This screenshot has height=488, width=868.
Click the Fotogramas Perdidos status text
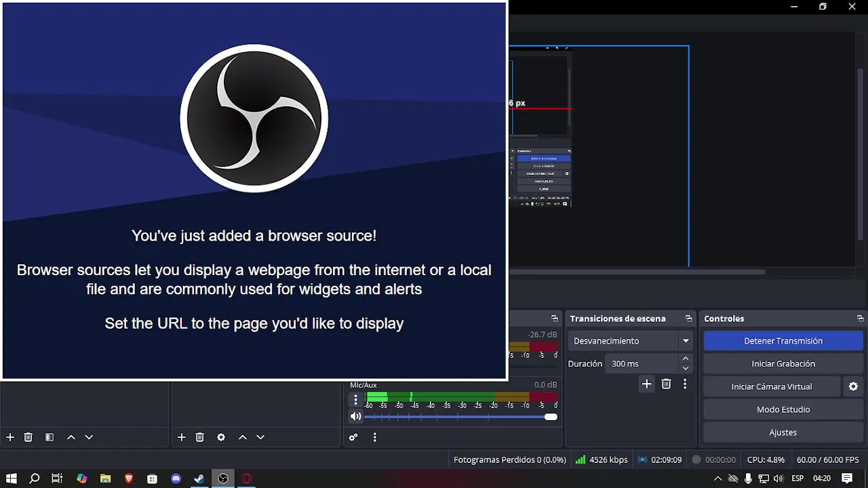coord(510,460)
